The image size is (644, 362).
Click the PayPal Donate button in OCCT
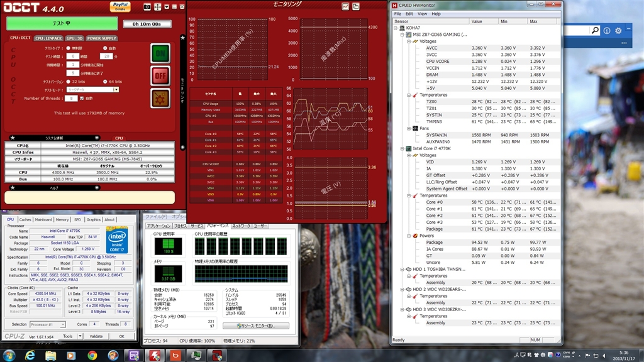[x=120, y=6]
